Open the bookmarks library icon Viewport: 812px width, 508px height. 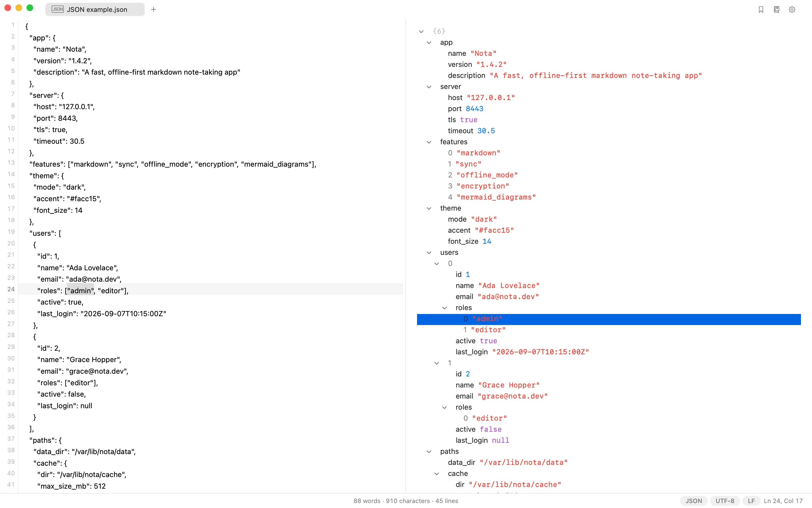tap(776, 9)
